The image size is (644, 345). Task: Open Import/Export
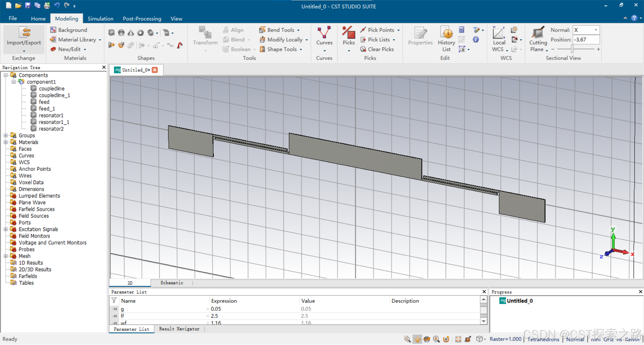coord(24,39)
